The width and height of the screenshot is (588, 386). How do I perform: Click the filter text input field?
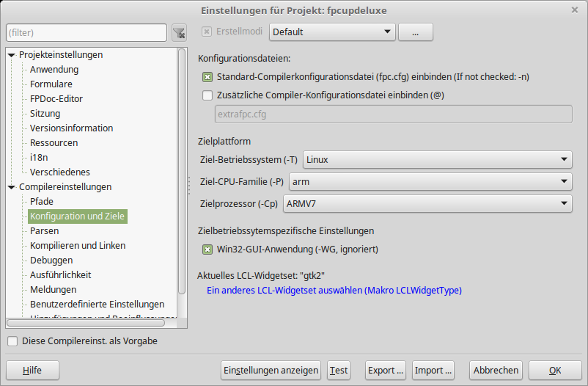pyautogui.click(x=87, y=32)
